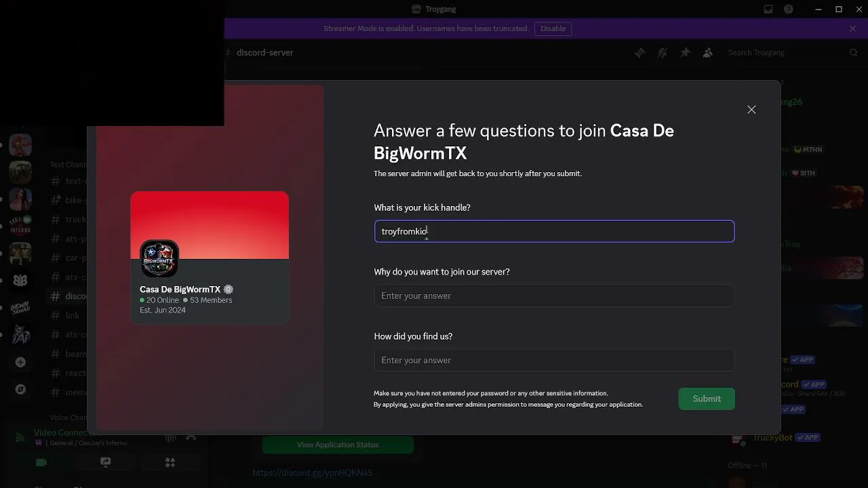Open the bike channel in the channel list
The height and width of the screenshot is (488, 868).
click(x=68, y=200)
